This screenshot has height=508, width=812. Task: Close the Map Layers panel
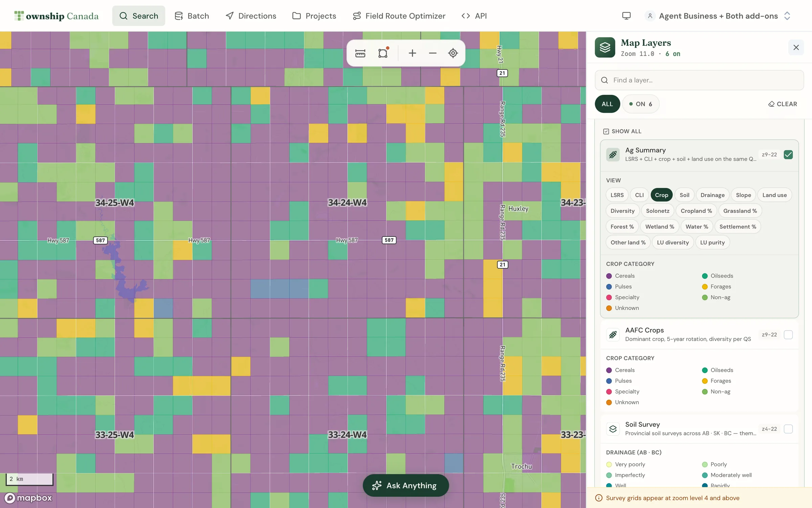coord(796,47)
